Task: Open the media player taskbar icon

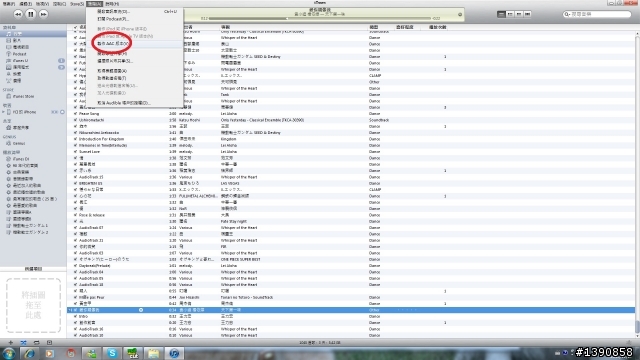Action: 50,353
